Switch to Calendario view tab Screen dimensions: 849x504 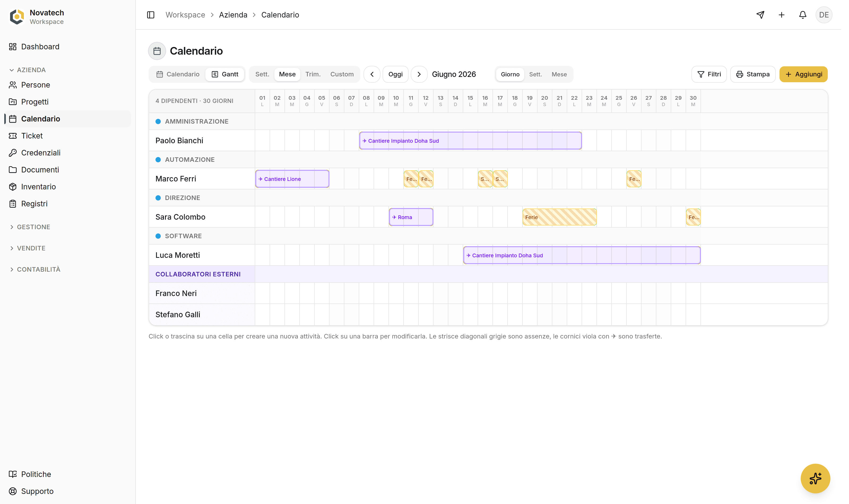pos(177,74)
